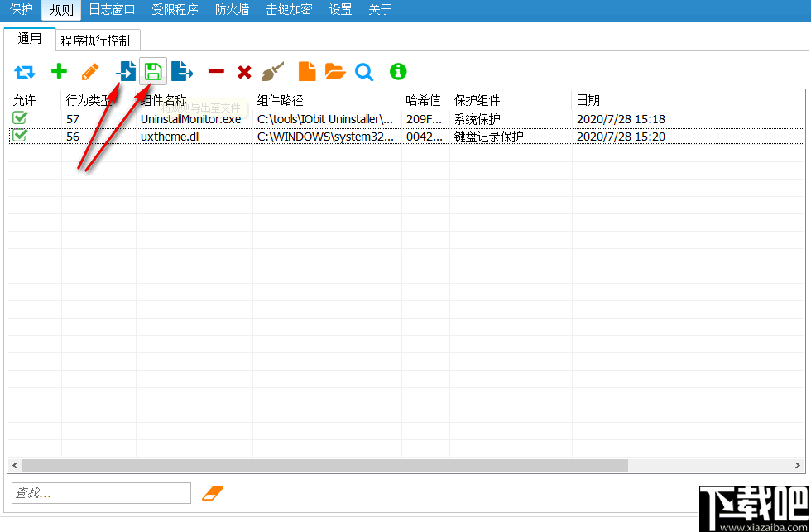Click in the 查找 search input field
This screenshot has height=532, width=811.
[99, 492]
